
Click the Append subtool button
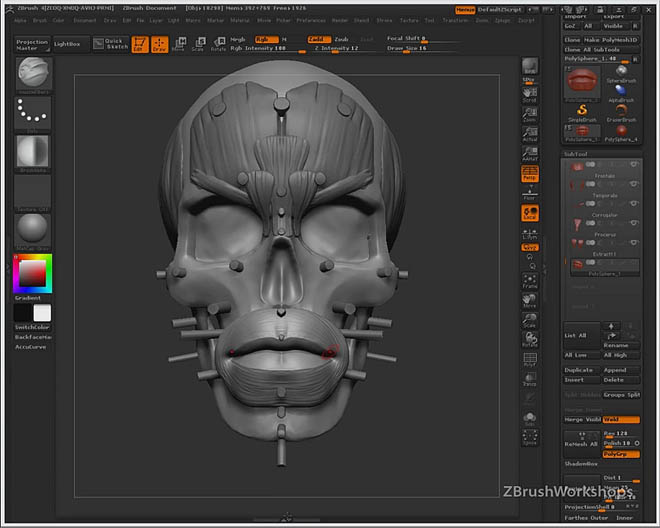coord(621,370)
